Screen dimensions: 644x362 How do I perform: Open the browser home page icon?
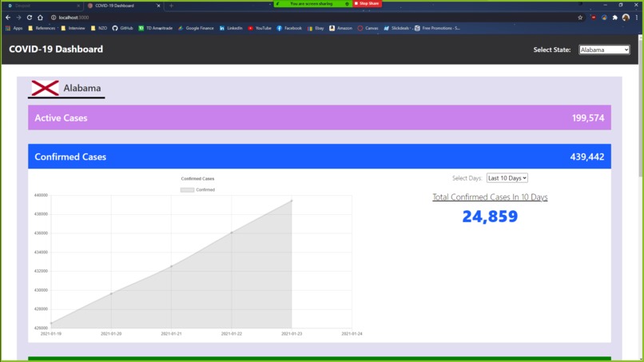point(40,18)
